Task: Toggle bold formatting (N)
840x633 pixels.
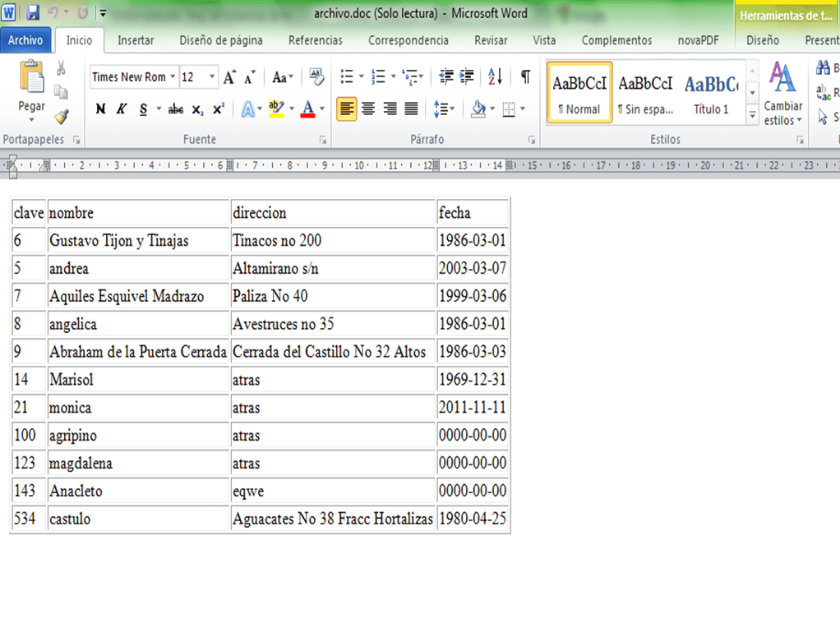Action: [100, 109]
